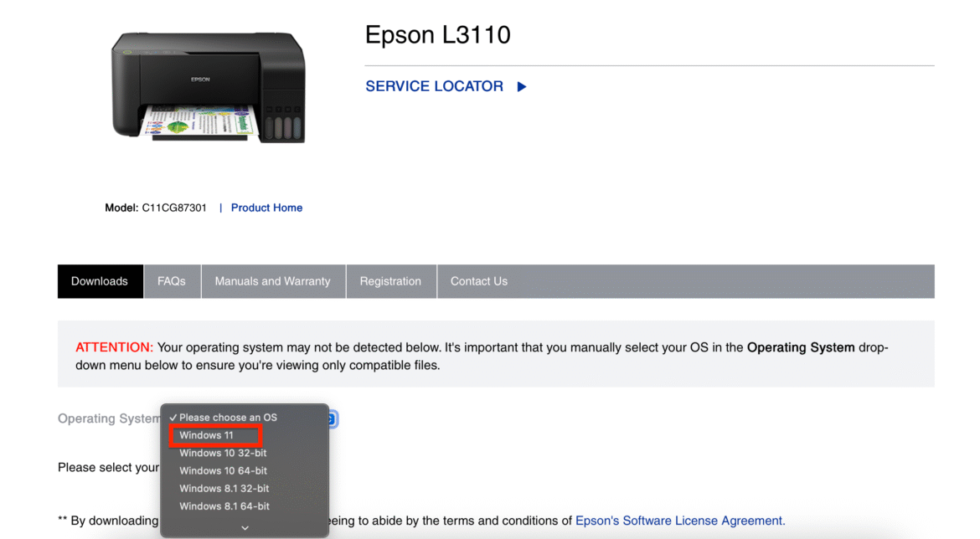This screenshot has width=980, height=539.
Task: Switch to the FAQs tab
Action: pos(172,281)
